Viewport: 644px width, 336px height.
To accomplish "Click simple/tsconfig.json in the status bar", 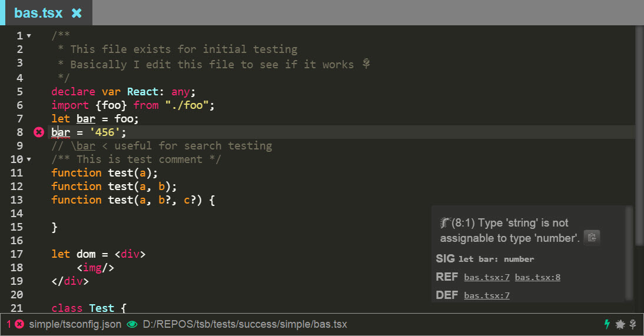I will coord(75,324).
